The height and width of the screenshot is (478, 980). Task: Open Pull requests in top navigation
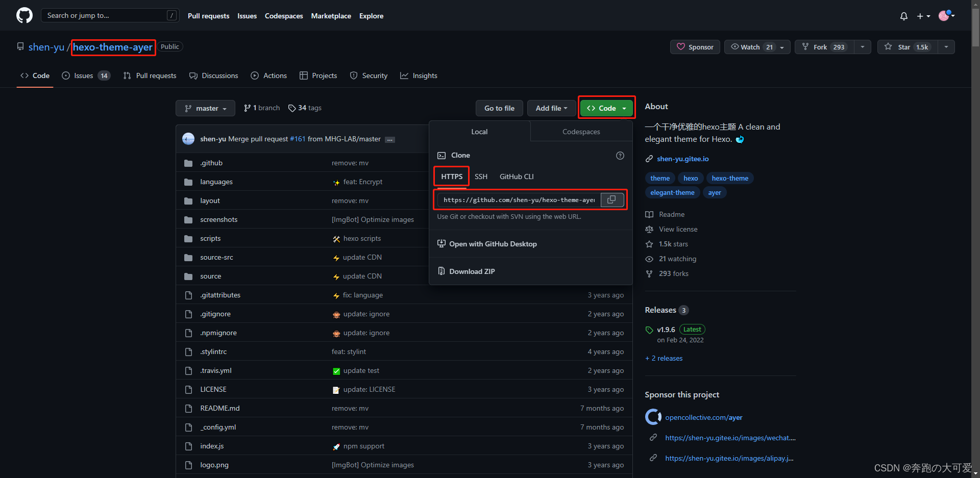tap(208, 16)
